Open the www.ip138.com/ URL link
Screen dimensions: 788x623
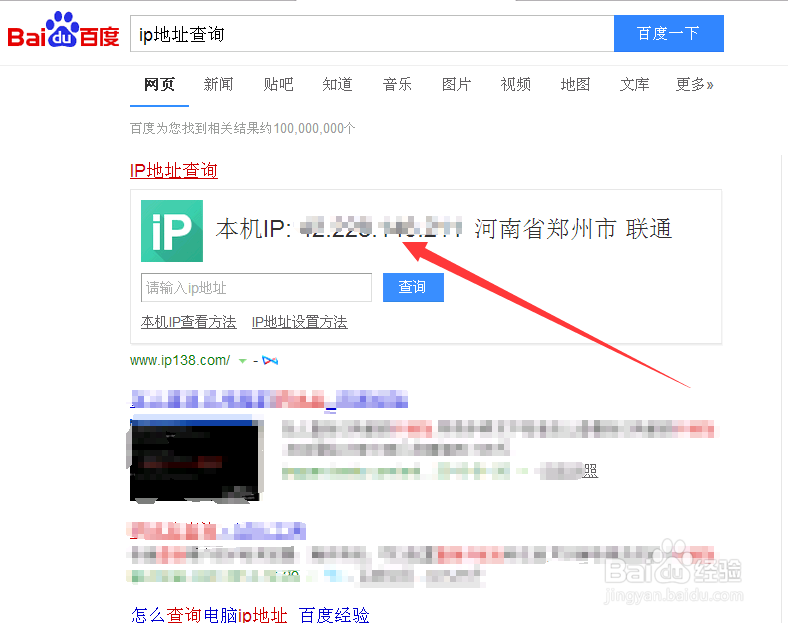pyautogui.click(x=180, y=361)
